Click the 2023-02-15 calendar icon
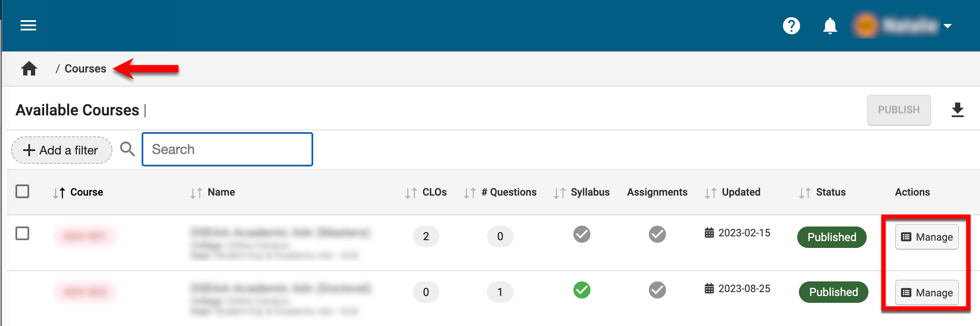Viewport: 980px width, 326px height. pos(709,233)
